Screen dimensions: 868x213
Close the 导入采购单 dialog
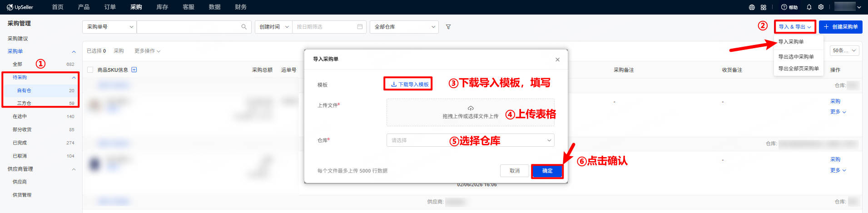click(x=557, y=59)
